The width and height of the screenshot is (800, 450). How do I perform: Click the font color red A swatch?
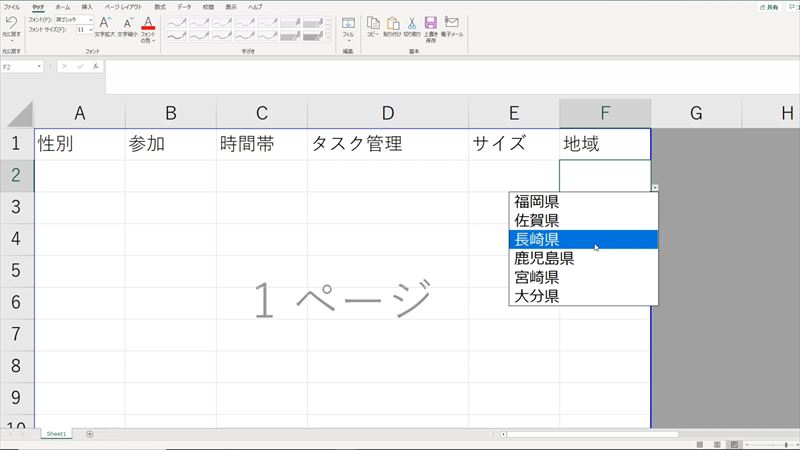[x=148, y=22]
